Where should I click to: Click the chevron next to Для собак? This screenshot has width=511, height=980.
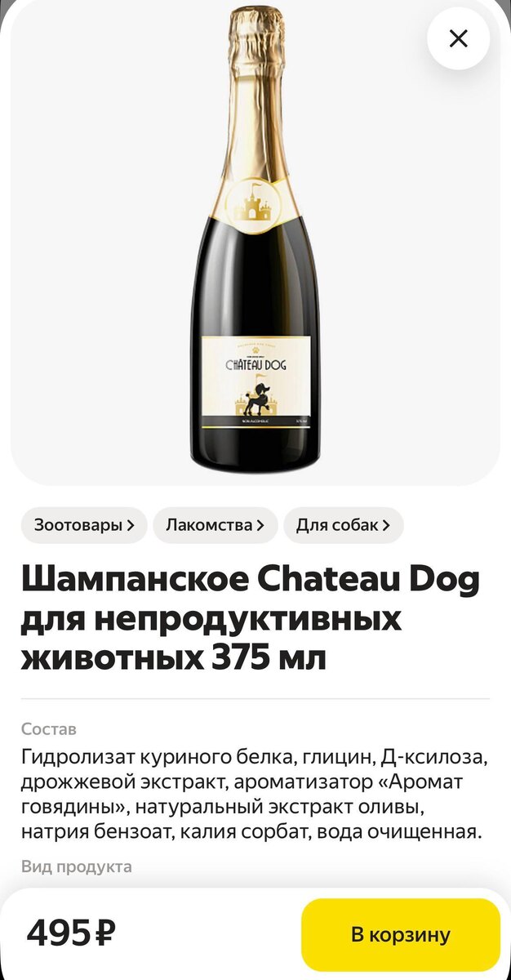point(386,526)
